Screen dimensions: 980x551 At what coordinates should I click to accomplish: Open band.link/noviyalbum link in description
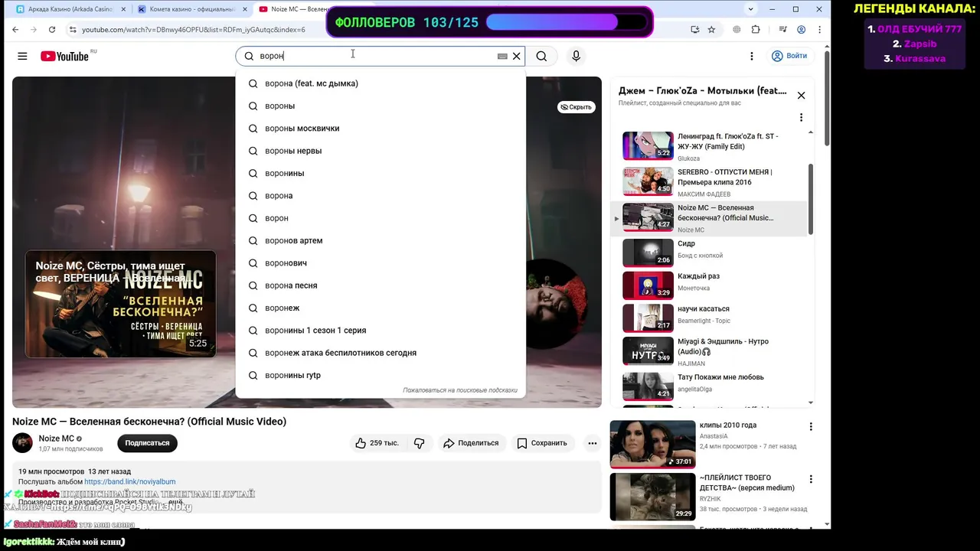click(129, 481)
